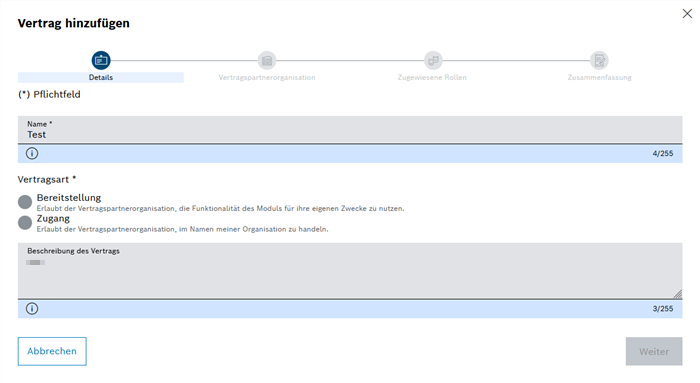Viewport: 700px width, 383px height.
Task: Click the Zugang description about acting on behalf
Action: [x=183, y=229]
